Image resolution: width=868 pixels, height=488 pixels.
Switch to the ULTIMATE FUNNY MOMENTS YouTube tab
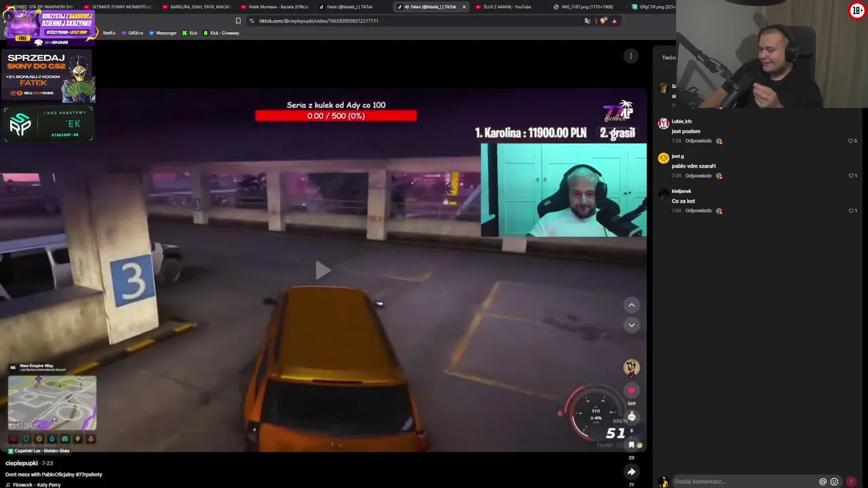tap(118, 7)
